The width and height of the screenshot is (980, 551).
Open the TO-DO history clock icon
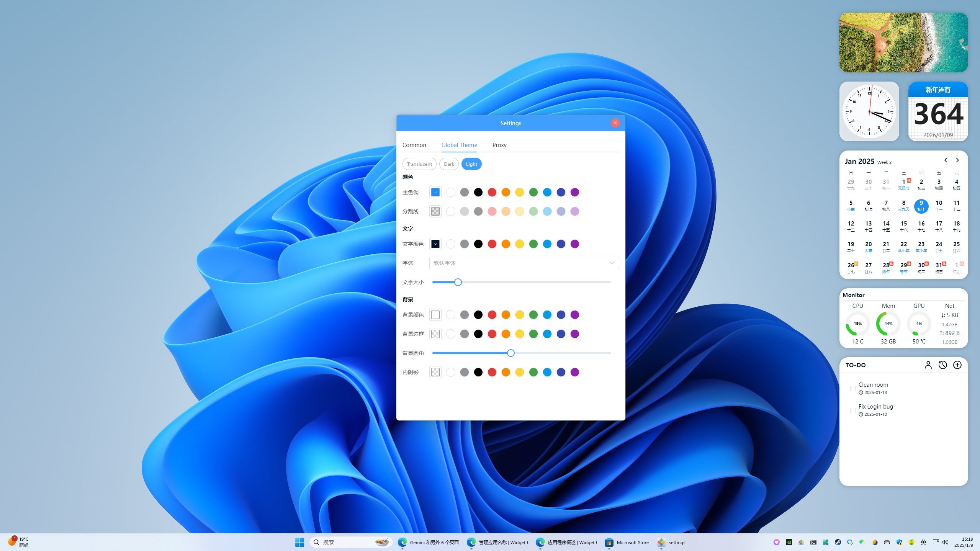(942, 365)
